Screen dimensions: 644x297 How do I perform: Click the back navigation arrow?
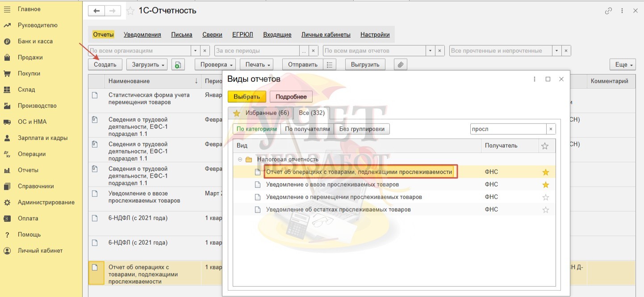96,11
